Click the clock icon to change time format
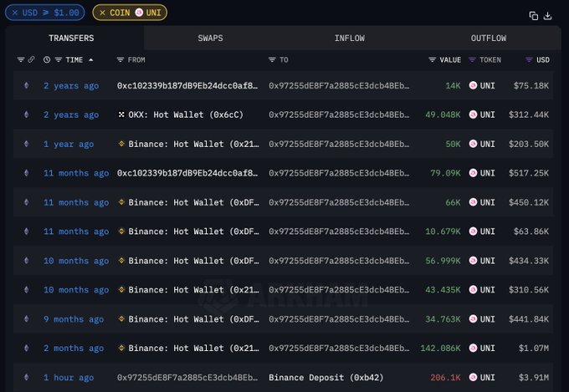The width and height of the screenshot is (569, 392). (x=47, y=60)
